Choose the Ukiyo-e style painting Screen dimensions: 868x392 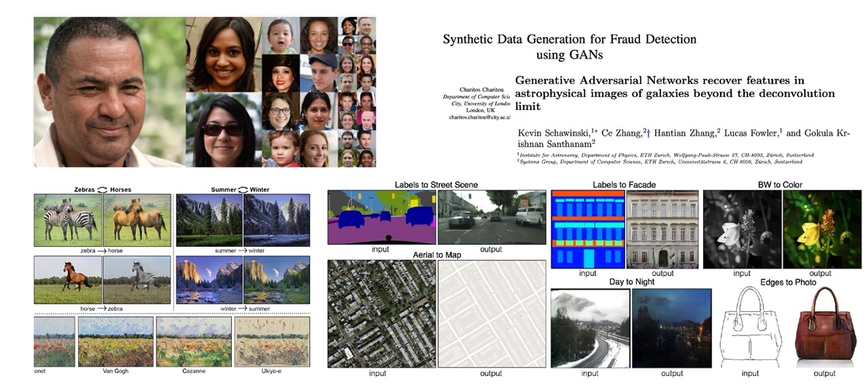[x=271, y=342]
